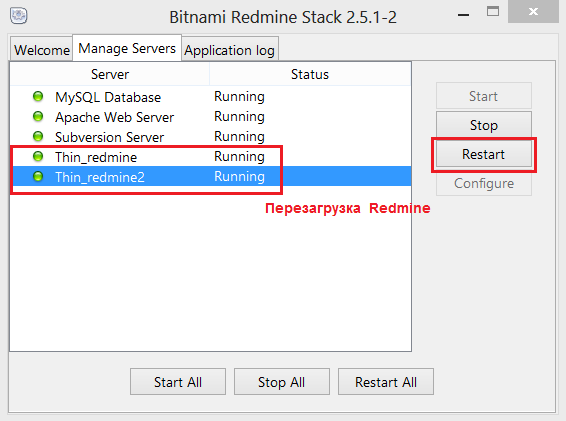The width and height of the screenshot is (566, 421).
Task: Restart the selected server
Action: tap(483, 154)
